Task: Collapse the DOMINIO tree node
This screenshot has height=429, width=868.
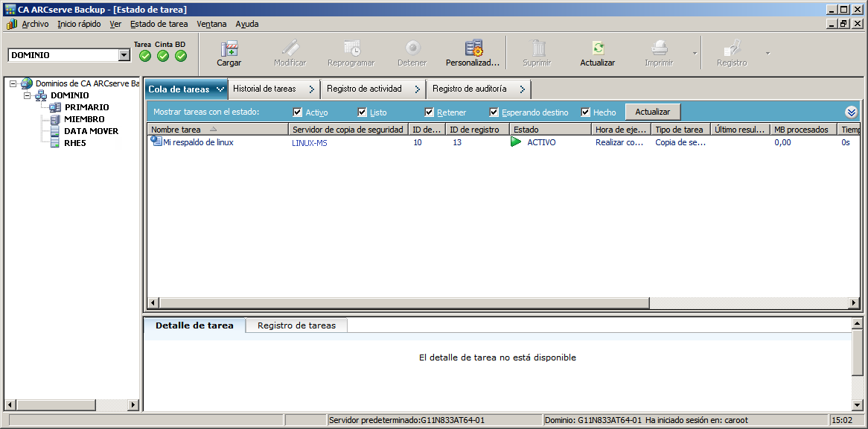Action: 28,95
